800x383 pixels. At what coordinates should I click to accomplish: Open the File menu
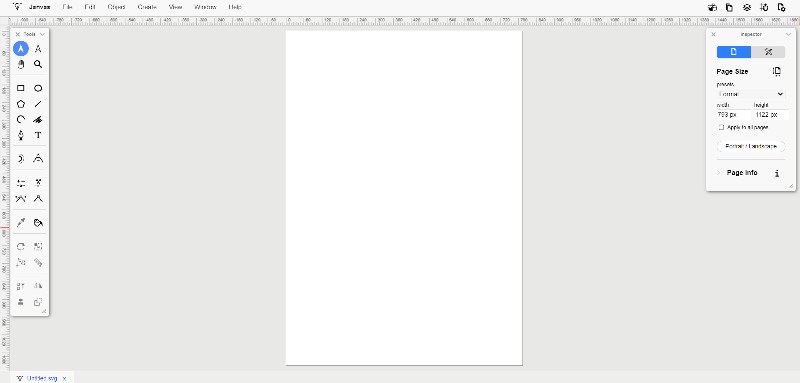67,7
